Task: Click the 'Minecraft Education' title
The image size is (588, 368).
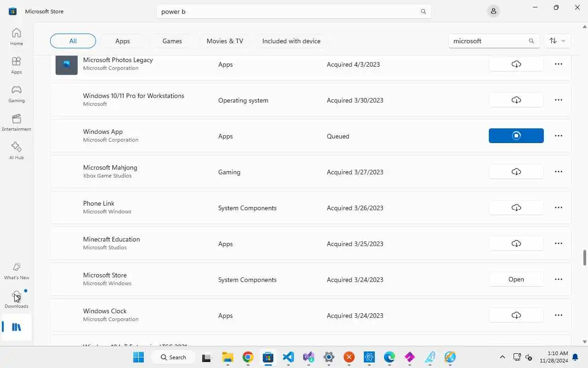Action: pyautogui.click(x=112, y=239)
